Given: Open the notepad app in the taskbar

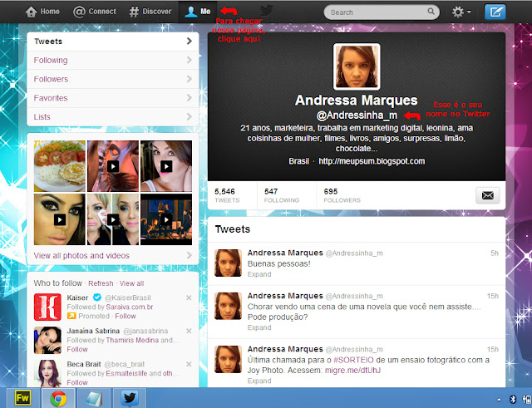Looking at the screenshot, I should (94, 398).
